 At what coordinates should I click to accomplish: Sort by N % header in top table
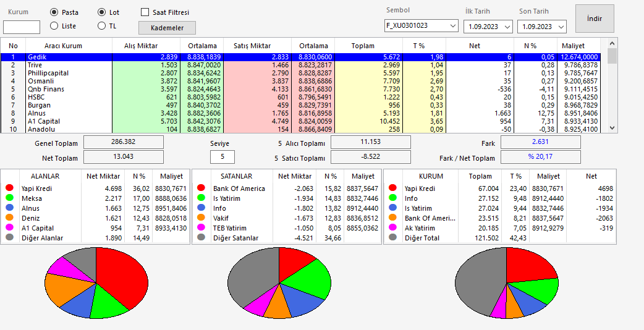tap(535, 46)
